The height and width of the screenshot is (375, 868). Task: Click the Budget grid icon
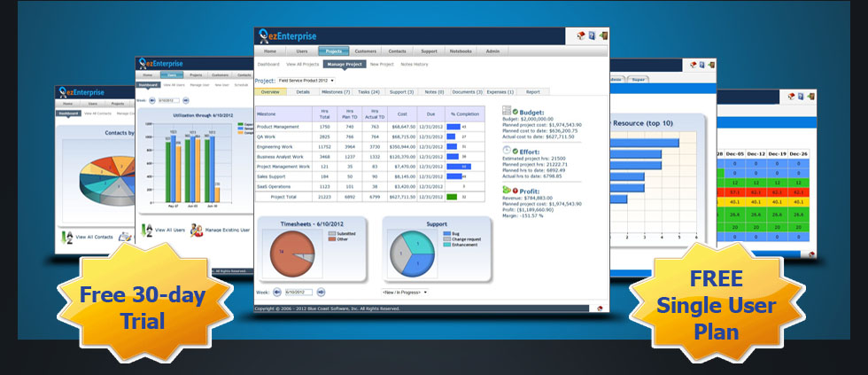(x=507, y=111)
